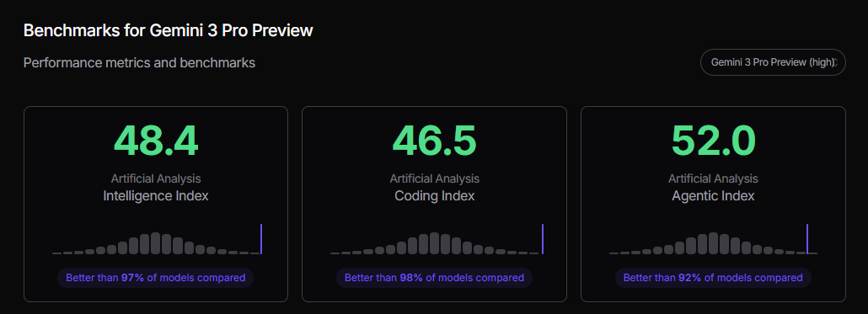Click the 'Better than 92% of models compared' badge
Viewport: 868px width, 314px height.
(713, 278)
